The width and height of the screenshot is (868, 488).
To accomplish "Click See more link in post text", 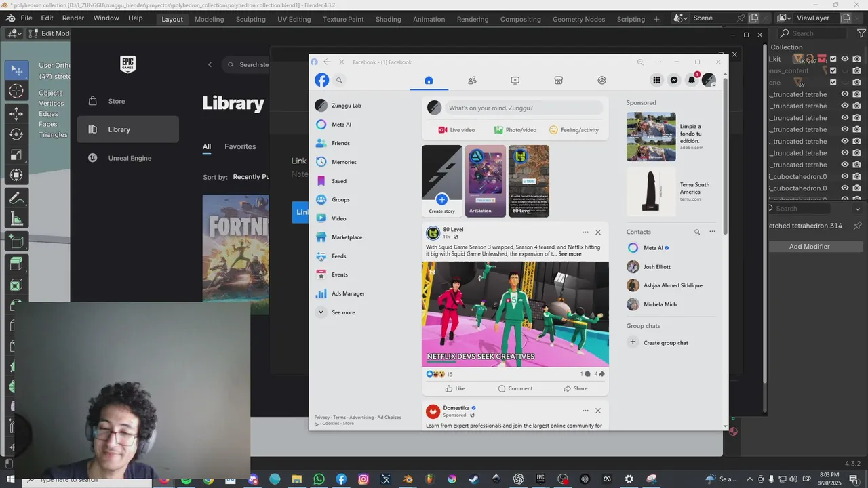I will point(570,254).
